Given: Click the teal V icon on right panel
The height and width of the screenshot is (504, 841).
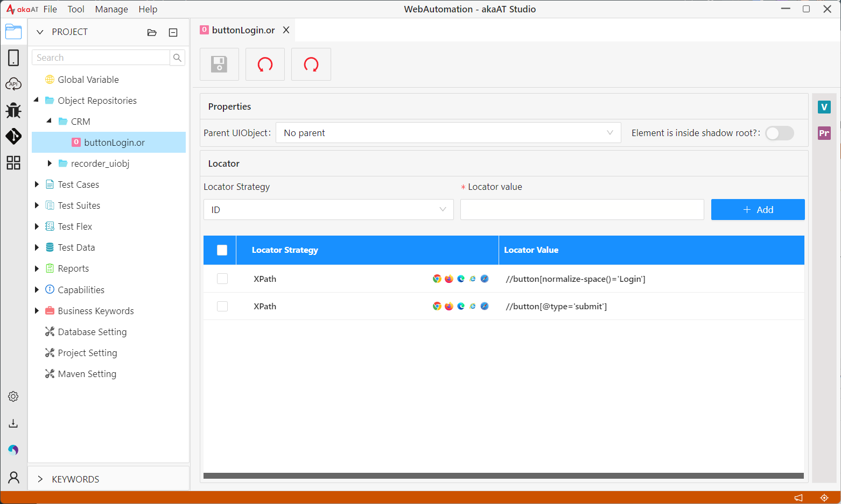Looking at the screenshot, I should [x=824, y=107].
